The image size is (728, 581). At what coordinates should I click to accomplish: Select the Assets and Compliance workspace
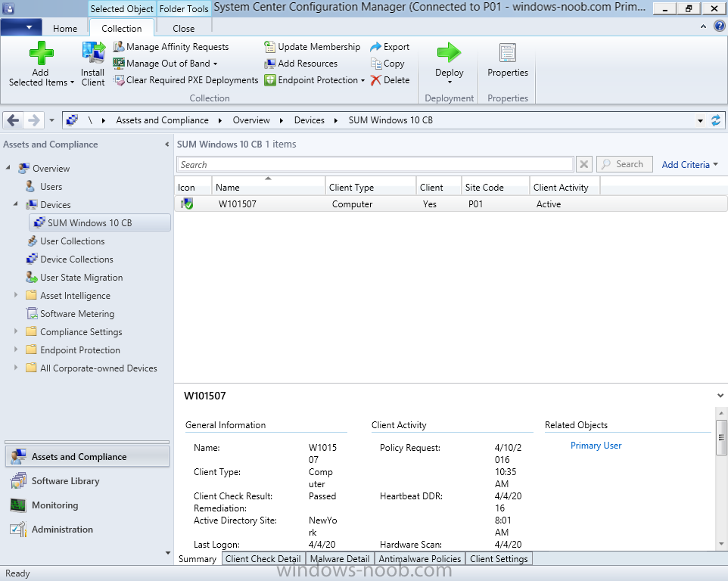coord(87,457)
